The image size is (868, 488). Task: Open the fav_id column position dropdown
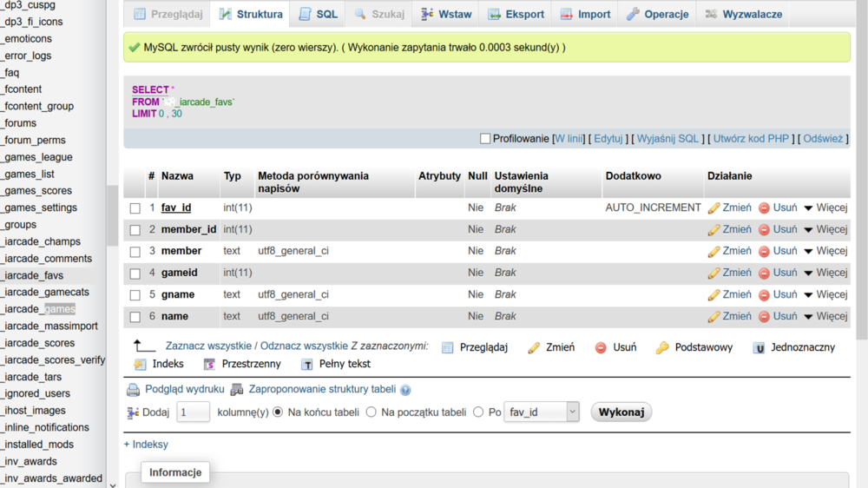pos(542,412)
